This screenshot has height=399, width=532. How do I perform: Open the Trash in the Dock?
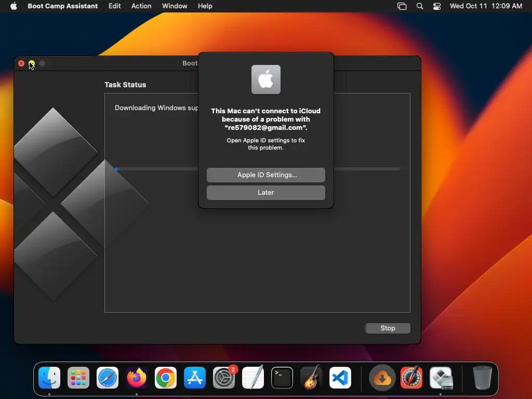[x=483, y=378]
